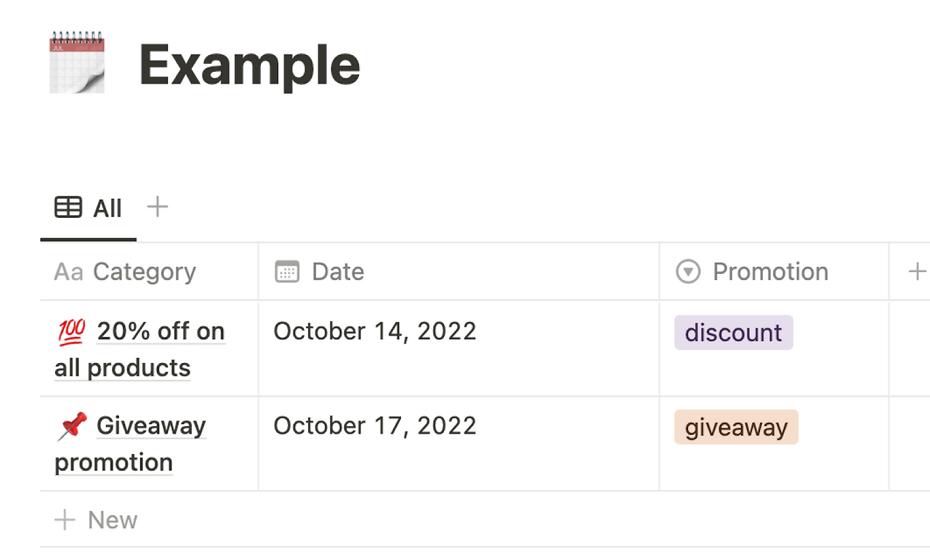The height and width of the screenshot is (560, 930).
Task: Open the Category column header
Action: tap(149, 272)
